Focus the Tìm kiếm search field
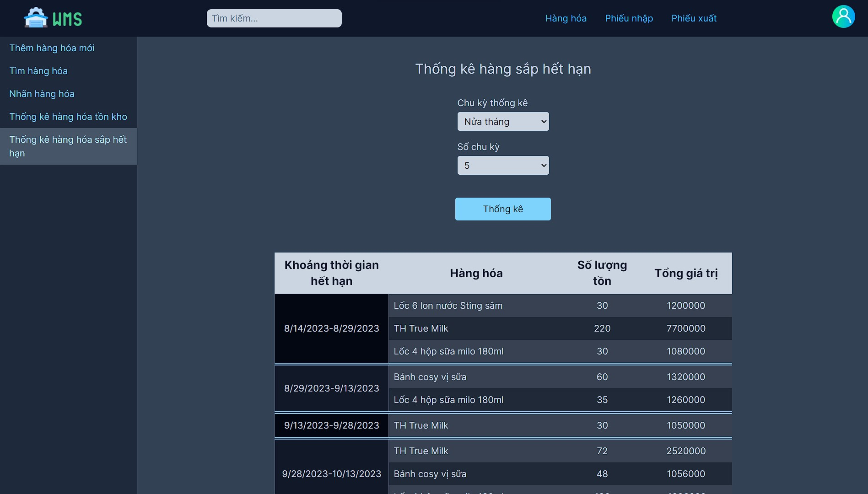 pos(274,18)
